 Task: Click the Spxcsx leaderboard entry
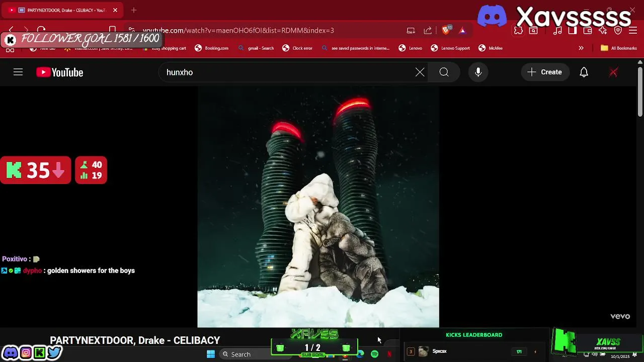coord(473,351)
